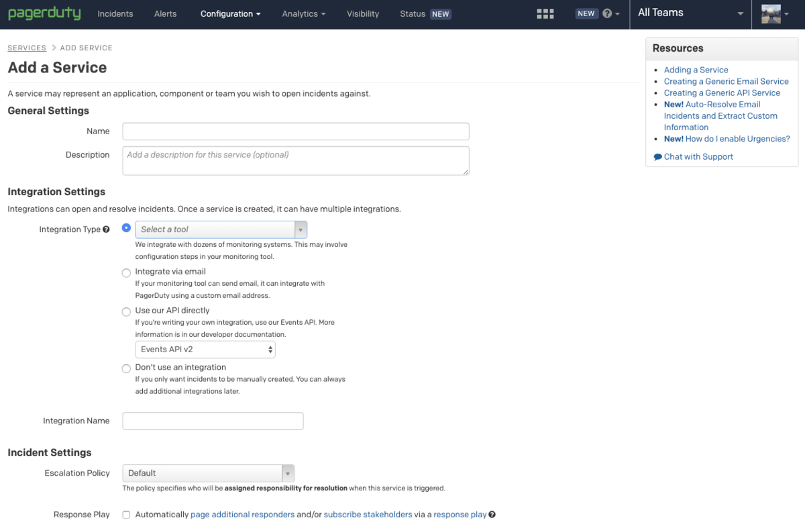The width and height of the screenshot is (805, 532).
Task: Open the Visibility nav item
Action: click(363, 14)
